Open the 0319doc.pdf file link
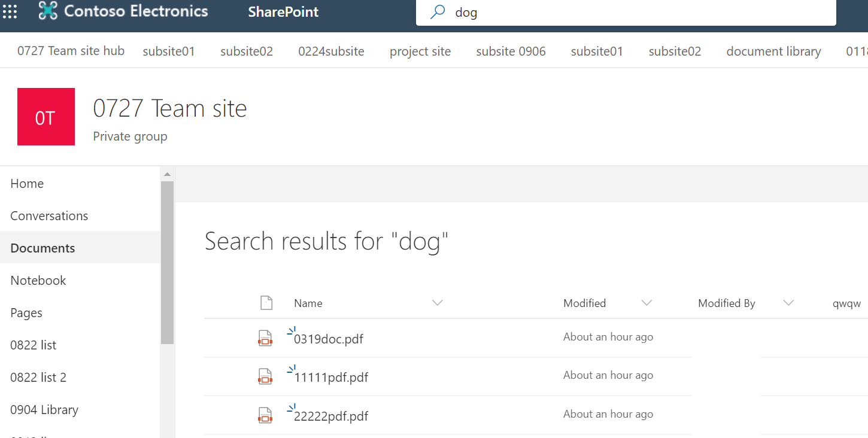The image size is (868, 438). [329, 339]
